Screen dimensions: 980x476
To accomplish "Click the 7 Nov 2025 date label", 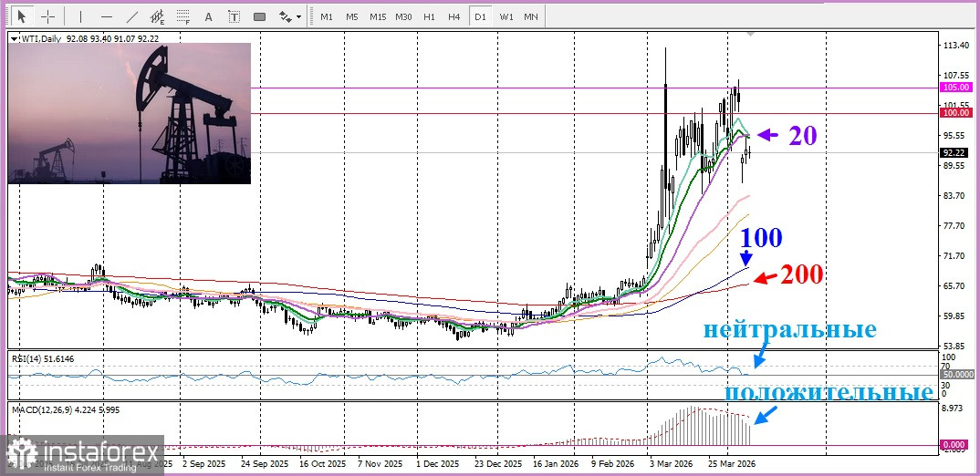I will (381, 465).
